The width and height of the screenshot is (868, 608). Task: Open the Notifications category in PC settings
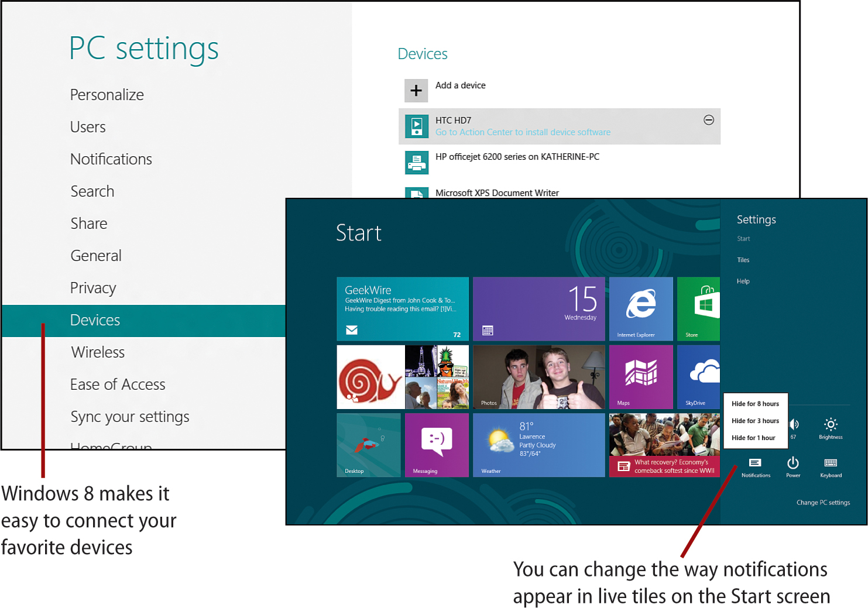coord(111,159)
